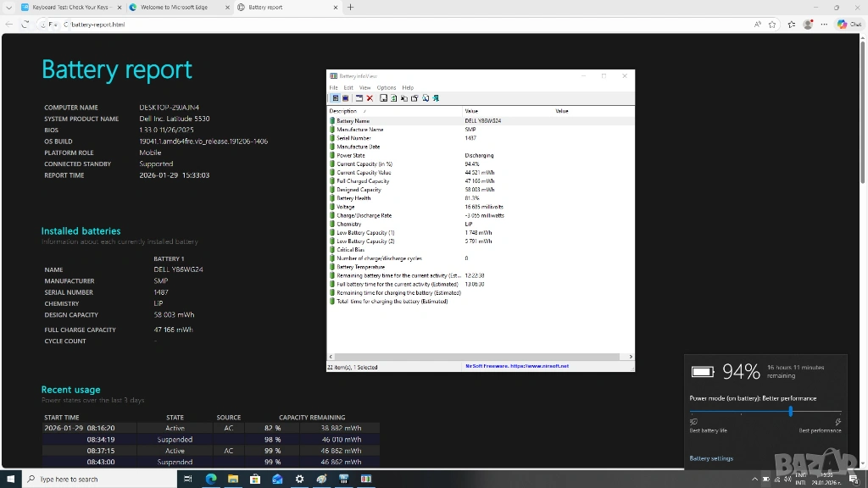This screenshot has width=868, height=488.
Task: Switch to Welcome to Microsoft Edge tab
Action: (x=174, y=7)
